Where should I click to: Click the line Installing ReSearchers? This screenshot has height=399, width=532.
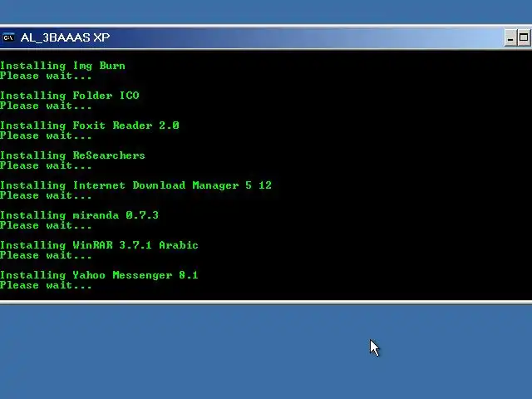click(72, 155)
